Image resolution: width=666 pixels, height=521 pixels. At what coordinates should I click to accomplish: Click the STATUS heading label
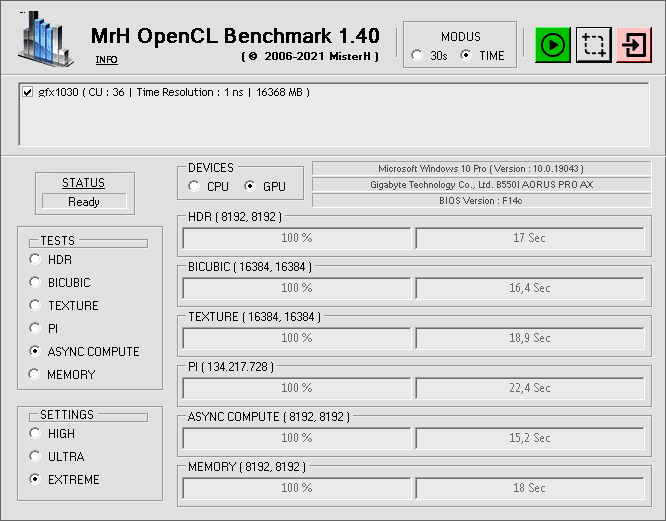pos(83,183)
